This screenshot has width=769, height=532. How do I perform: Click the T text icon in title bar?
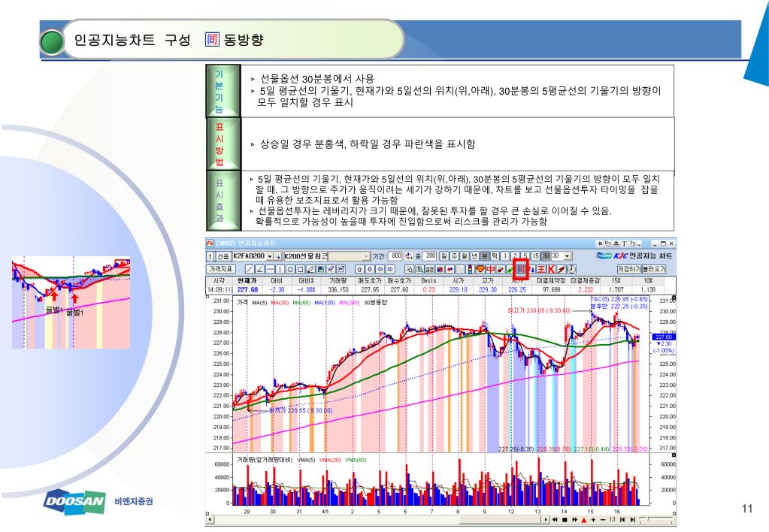click(624, 243)
